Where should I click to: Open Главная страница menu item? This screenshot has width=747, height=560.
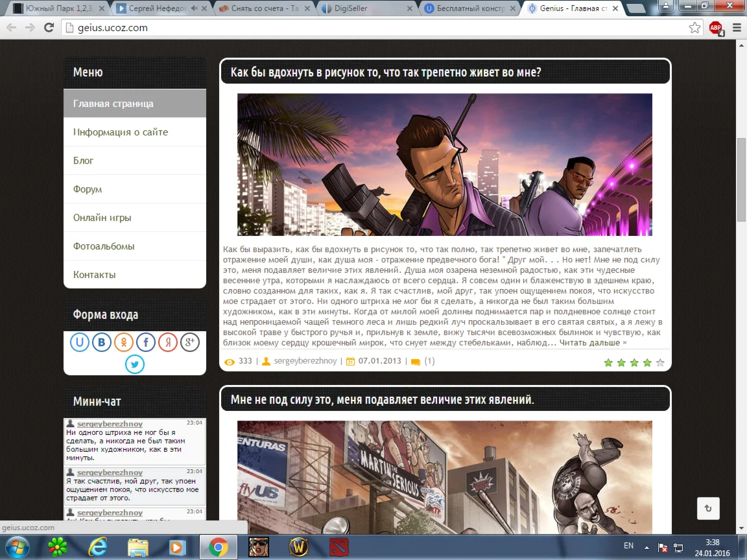[135, 103]
